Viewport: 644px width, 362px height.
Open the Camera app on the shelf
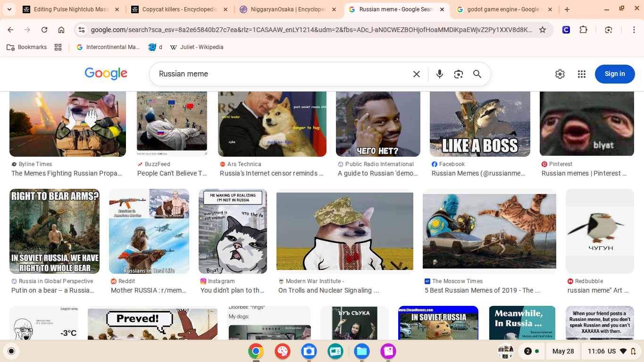click(309, 351)
